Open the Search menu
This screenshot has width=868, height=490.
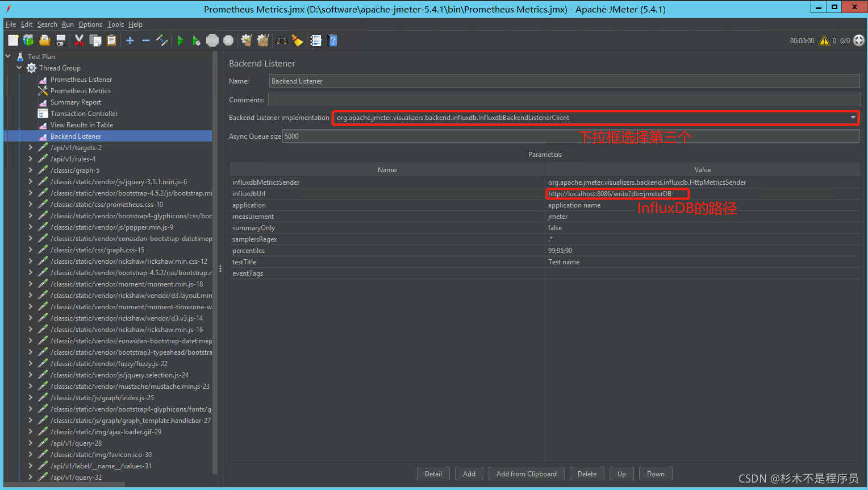tap(47, 24)
